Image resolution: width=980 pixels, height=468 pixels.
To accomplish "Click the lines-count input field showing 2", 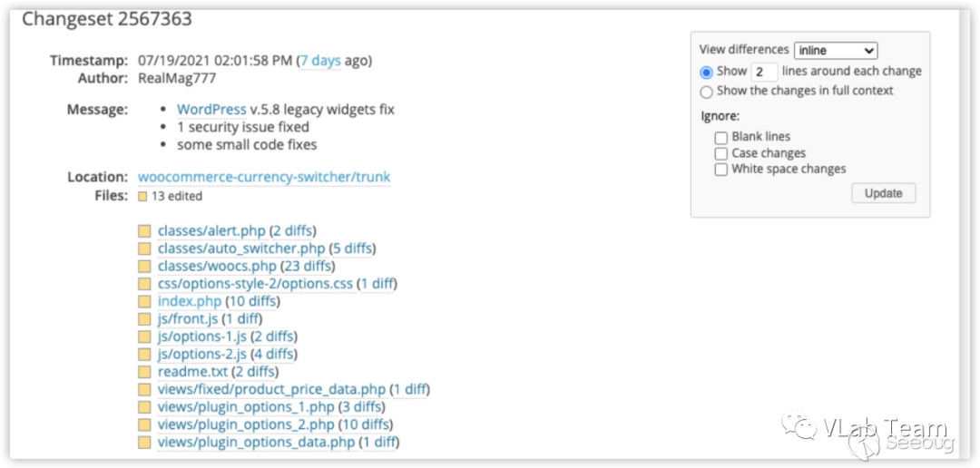I will (x=764, y=72).
